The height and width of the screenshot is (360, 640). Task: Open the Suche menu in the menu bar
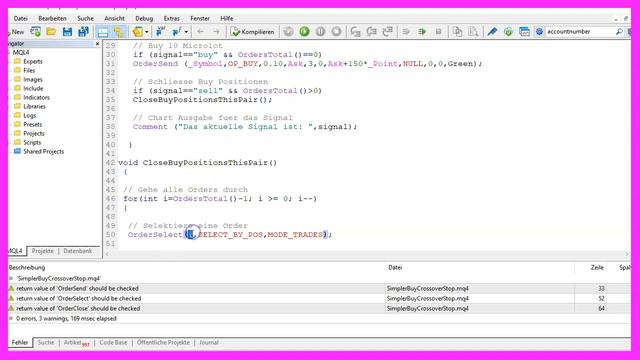(x=85, y=18)
